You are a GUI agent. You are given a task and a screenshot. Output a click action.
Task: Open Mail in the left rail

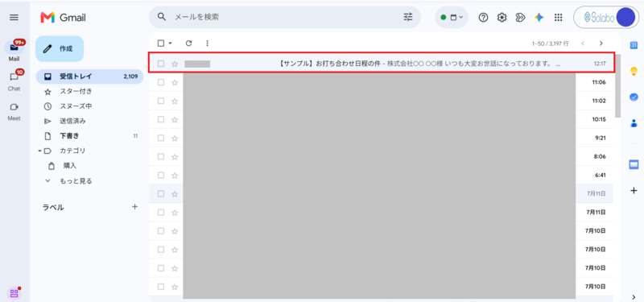(x=14, y=51)
